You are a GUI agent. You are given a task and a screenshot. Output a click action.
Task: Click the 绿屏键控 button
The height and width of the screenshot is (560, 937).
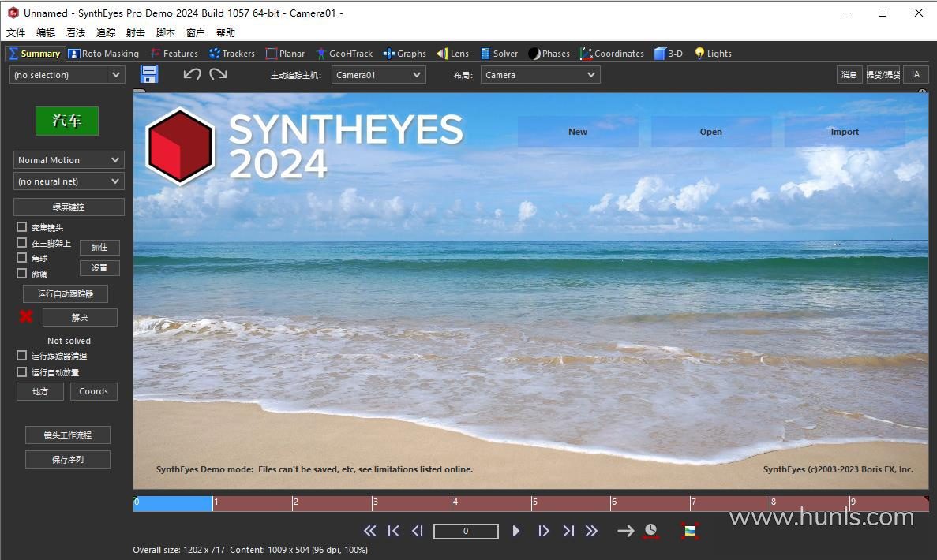coord(69,207)
